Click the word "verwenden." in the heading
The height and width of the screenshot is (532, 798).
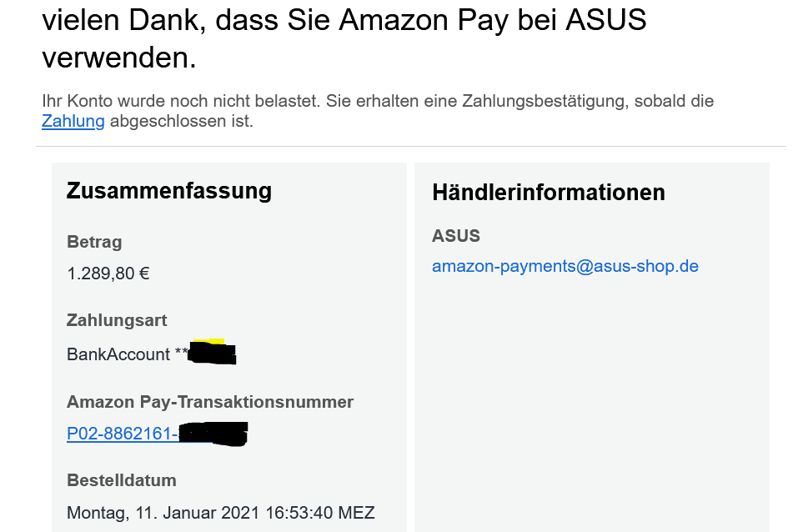coord(119,58)
